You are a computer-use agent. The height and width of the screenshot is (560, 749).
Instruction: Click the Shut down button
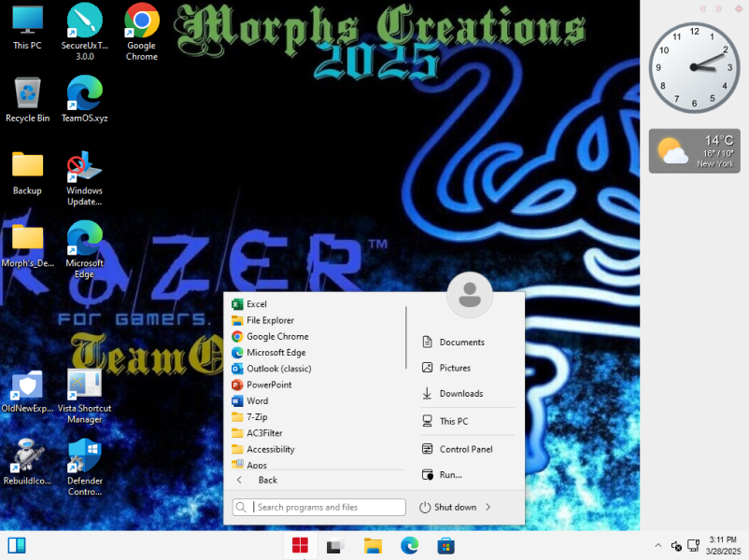[x=448, y=507]
